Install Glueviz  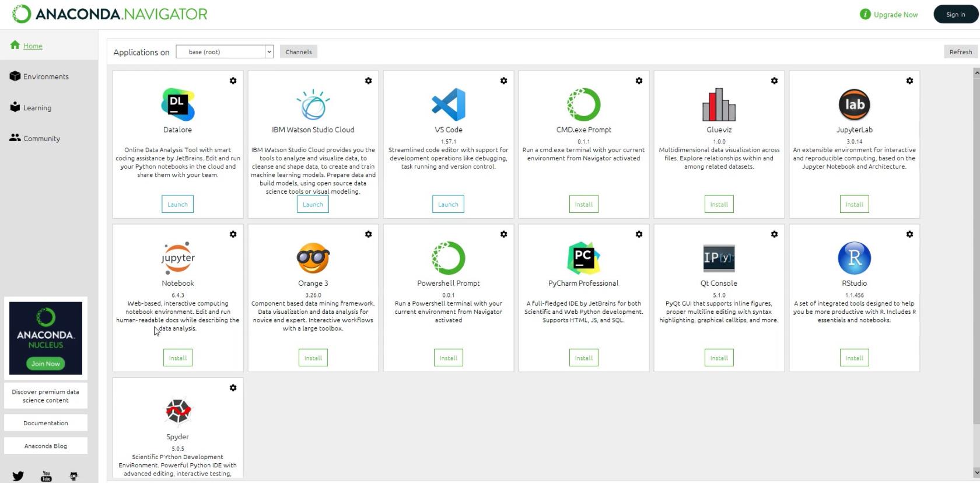click(719, 204)
